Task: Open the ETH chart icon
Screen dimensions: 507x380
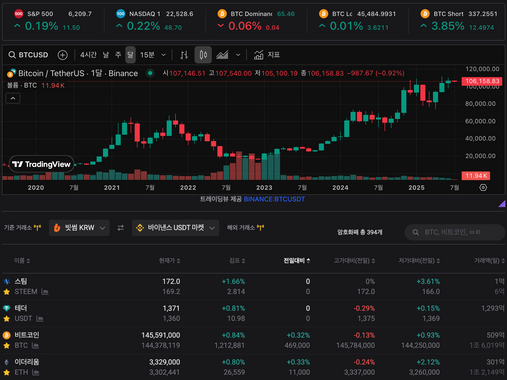Action: [x=36, y=372]
